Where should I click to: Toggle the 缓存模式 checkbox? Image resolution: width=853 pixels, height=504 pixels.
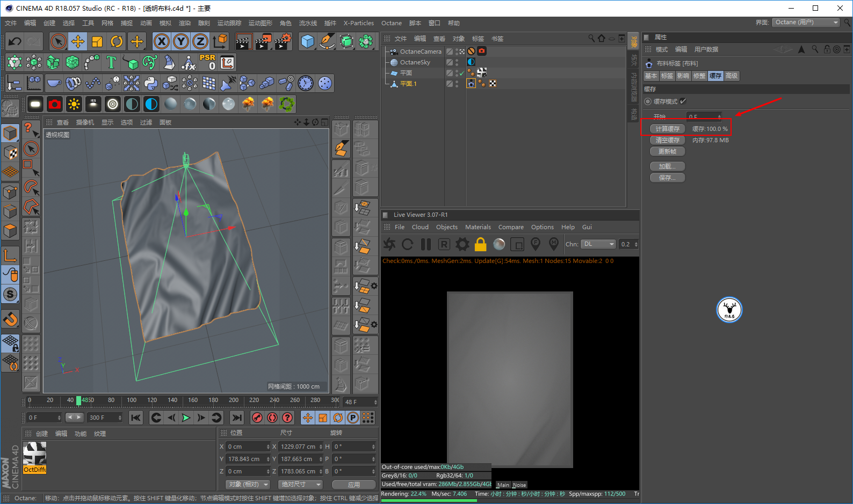tap(683, 101)
